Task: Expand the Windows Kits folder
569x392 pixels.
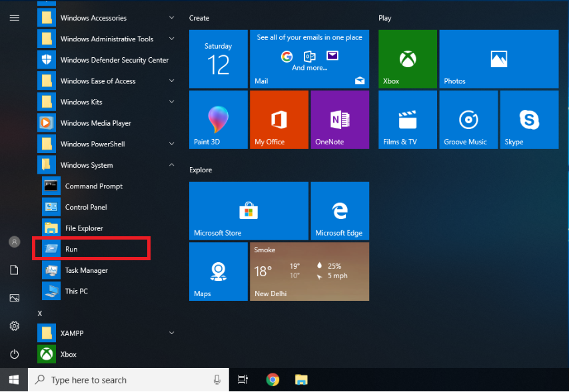Action: tap(106, 102)
